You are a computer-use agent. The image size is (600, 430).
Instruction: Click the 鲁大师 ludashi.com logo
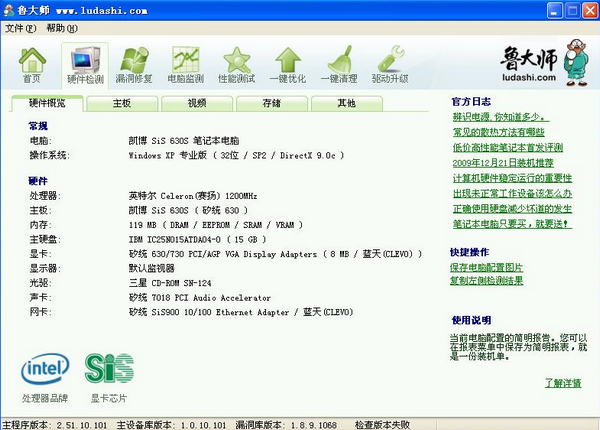[x=545, y=63]
